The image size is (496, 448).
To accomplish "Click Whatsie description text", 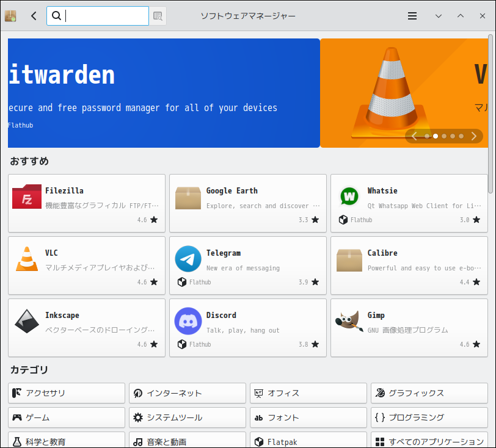I will [x=424, y=206].
